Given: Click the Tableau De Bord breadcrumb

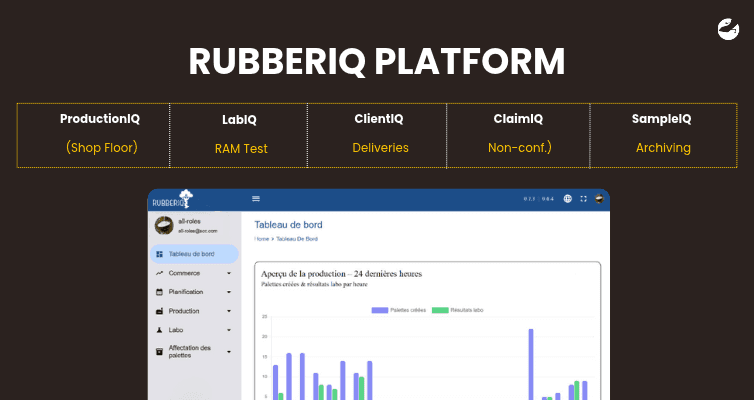Looking at the screenshot, I should 297,238.
